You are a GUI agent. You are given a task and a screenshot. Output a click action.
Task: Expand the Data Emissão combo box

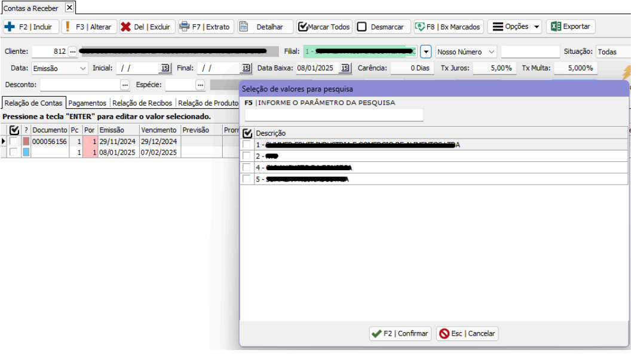tap(82, 68)
